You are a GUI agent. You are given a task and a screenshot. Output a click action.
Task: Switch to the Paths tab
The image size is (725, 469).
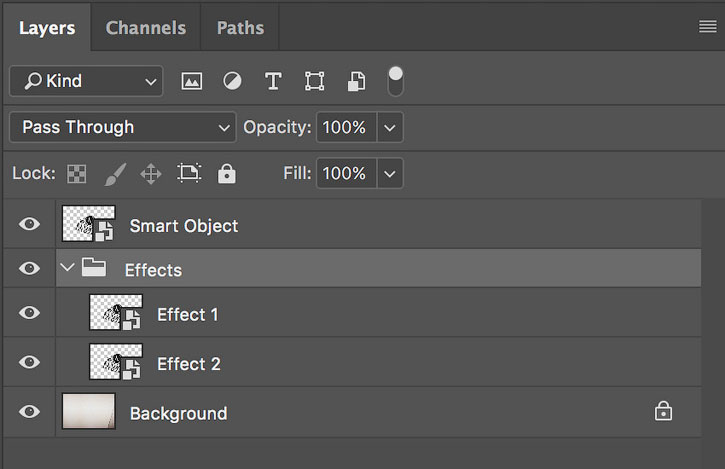tap(240, 28)
